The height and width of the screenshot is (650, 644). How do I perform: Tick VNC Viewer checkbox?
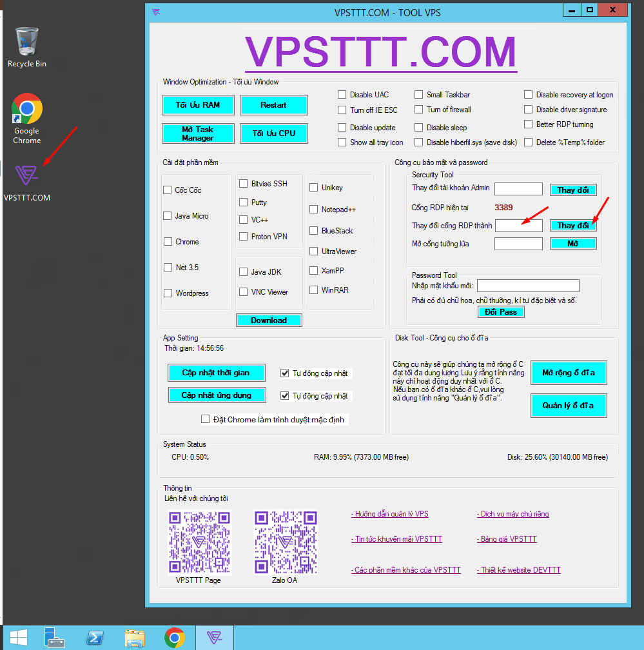(x=244, y=292)
